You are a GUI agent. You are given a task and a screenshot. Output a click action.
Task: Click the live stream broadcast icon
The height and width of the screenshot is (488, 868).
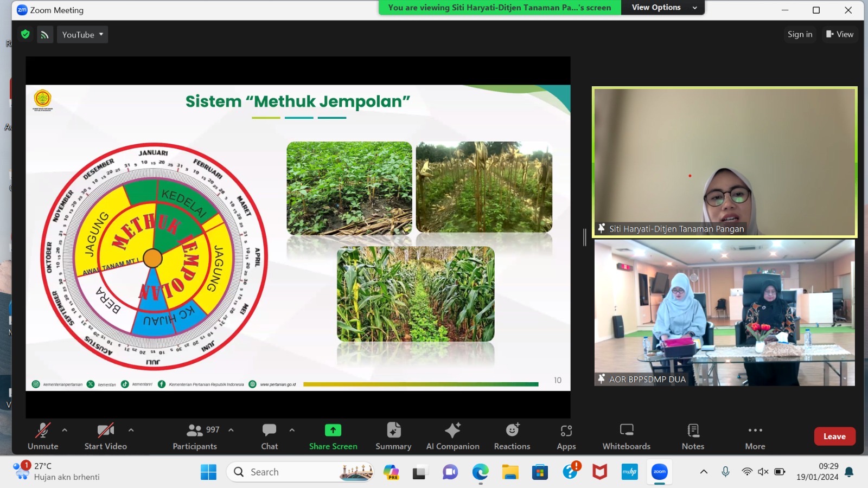45,35
